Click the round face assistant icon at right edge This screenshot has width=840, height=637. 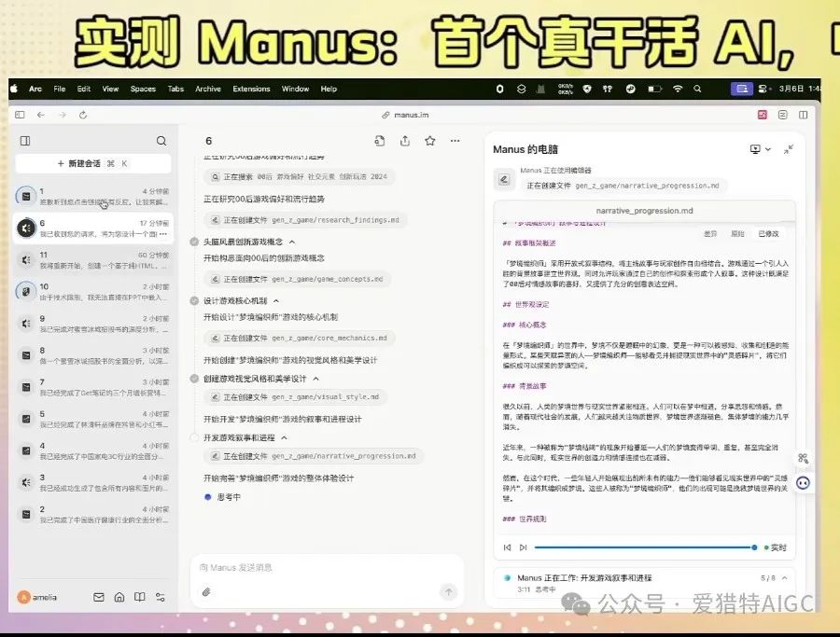click(x=803, y=483)
